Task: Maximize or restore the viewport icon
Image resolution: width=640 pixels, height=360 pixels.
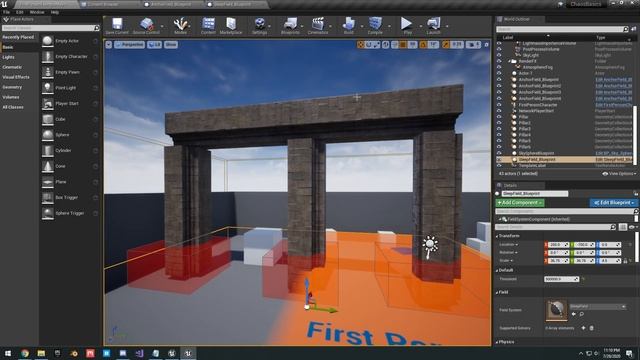Action: point(487,44)
